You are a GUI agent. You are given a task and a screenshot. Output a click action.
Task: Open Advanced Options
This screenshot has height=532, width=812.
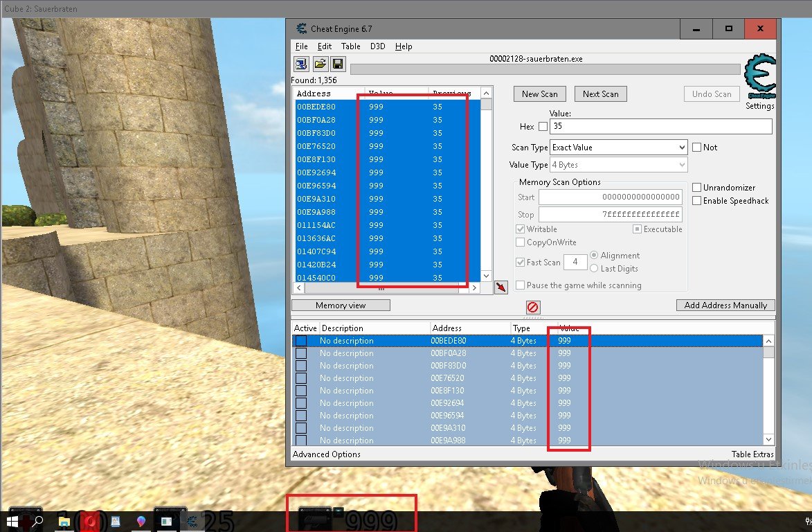click(327, 454)
